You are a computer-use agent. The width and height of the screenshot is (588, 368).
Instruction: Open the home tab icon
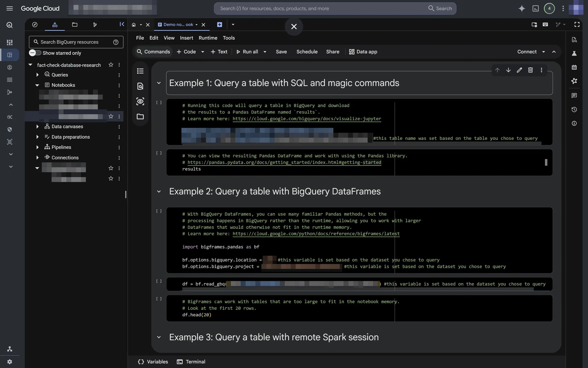(x=134, y=25)
